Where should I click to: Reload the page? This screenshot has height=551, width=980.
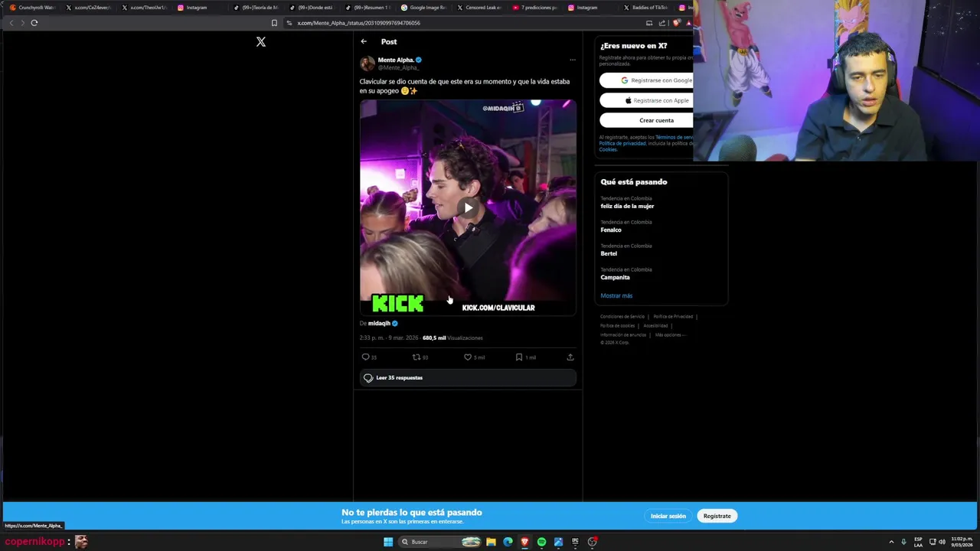pos(34,23)
